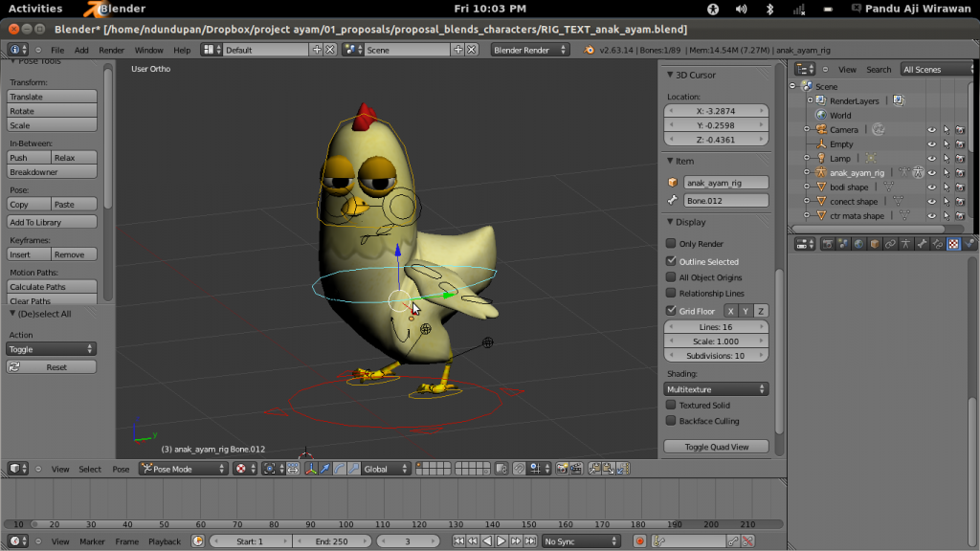Click the paste pose icon in 3D header
The width and height of the screenshot is (980, 551).
608,469
